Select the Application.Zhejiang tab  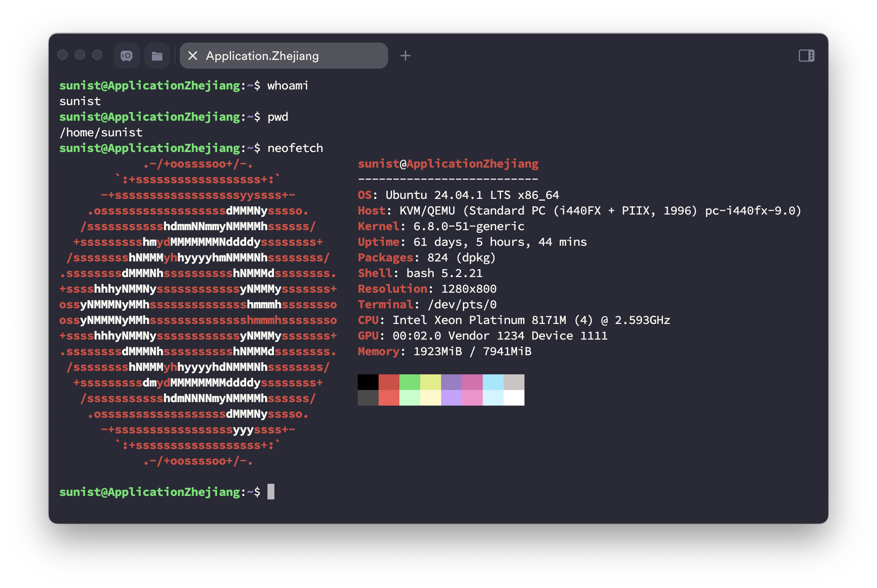click(x=284, y=56)
